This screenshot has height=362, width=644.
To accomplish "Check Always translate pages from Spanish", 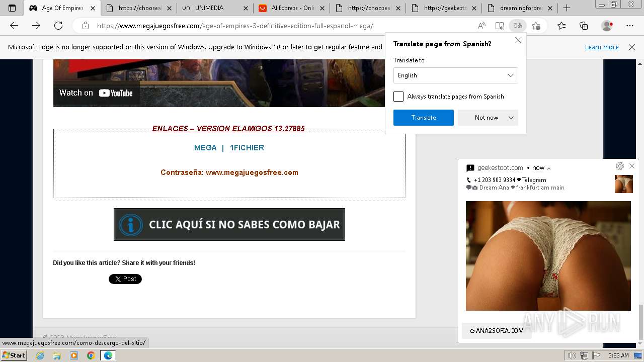I will pyautogui.click(x=398, y=97).
